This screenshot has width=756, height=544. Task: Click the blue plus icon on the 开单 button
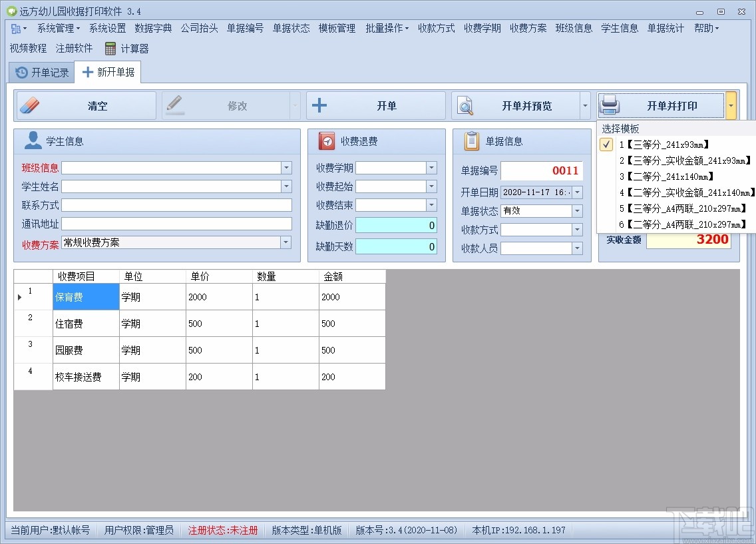(319, 105)
